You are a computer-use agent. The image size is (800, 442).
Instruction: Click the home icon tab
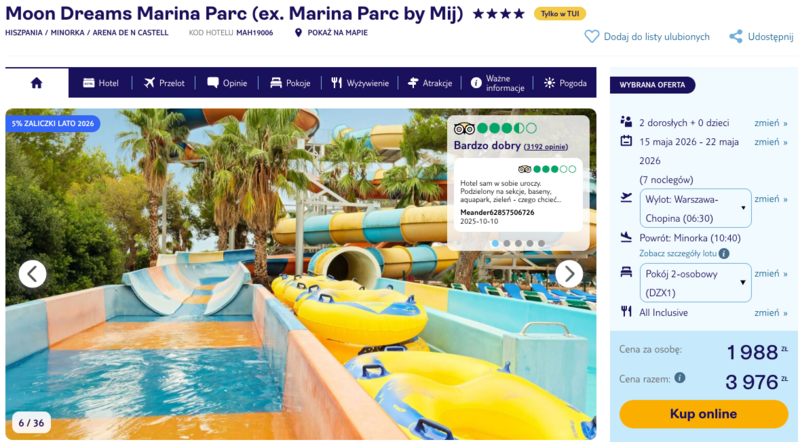coord(36,83)
